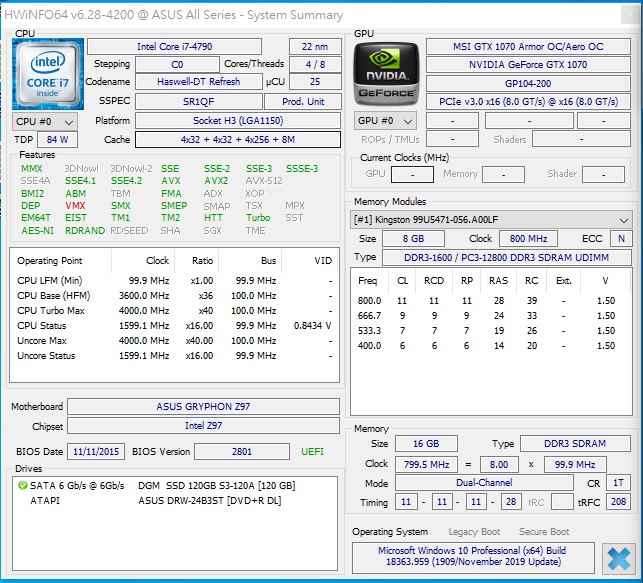Click the DDR3-1600 / PC3-12800 type field
This screenshot has width=643, height=583.
point(506,257)
